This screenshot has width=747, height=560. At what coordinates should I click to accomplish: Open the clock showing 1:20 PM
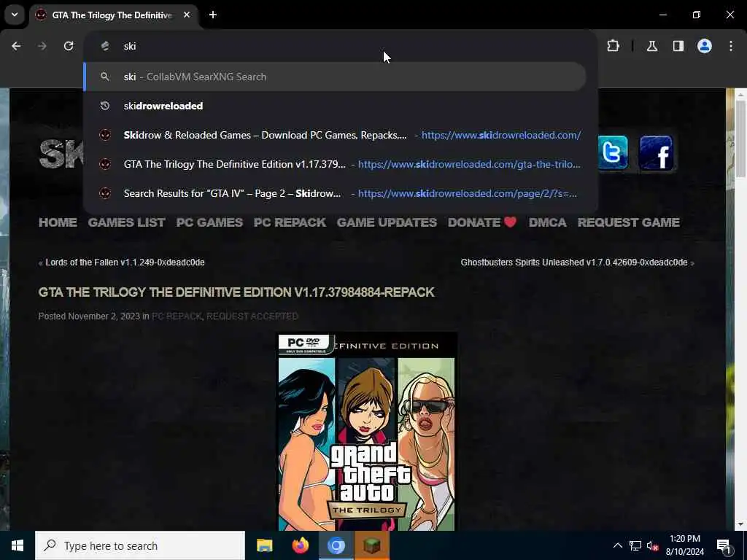[684, 545]
